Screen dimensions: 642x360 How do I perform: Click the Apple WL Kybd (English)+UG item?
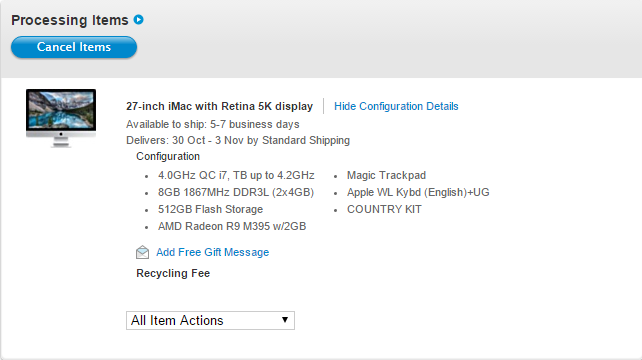pyautogui.click(x=418, y=192)
